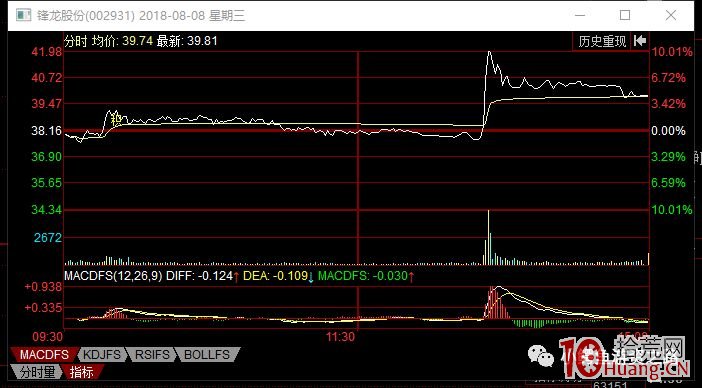Click the red 10.01% top label

tap(672, 51)
